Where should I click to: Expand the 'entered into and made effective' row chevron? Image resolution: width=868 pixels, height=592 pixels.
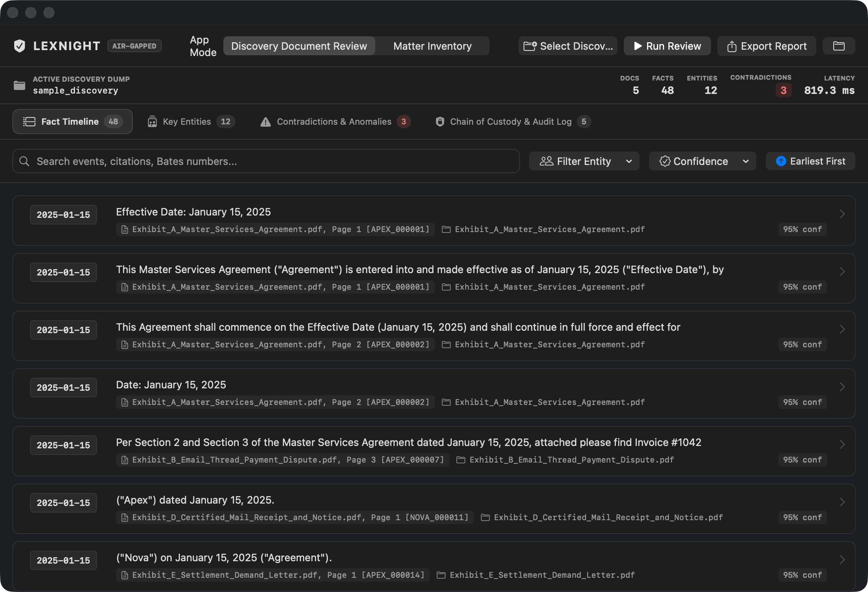tap(842, 272)
